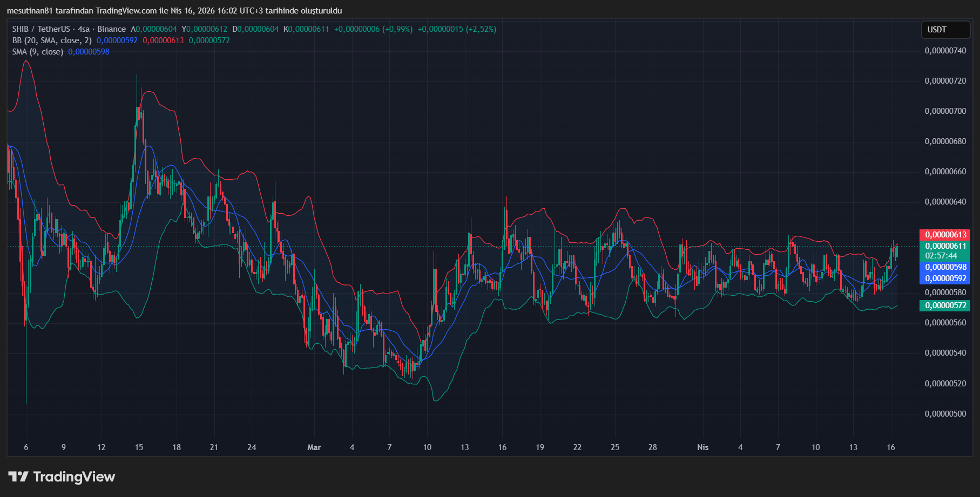Click the BB (20, SMA, close, 2) indicator legend
Viewport: 980px width, 497px height.
(52, 40)
